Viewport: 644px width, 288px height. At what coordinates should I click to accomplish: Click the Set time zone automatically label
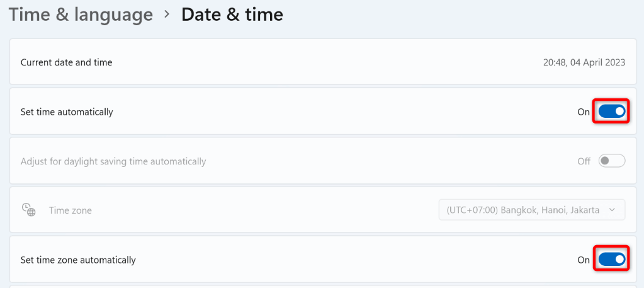click(x=78, y=260)
